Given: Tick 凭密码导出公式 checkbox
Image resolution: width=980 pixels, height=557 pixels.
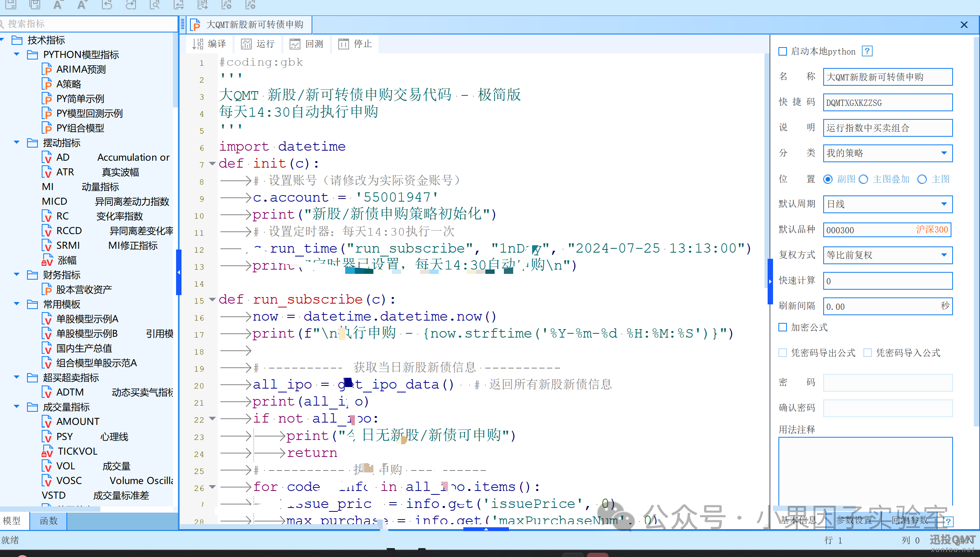Looking at the screenshot, I should coord(783,353).
